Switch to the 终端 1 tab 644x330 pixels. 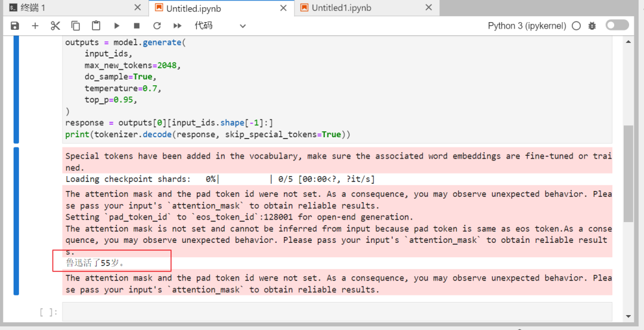point(76,8)
